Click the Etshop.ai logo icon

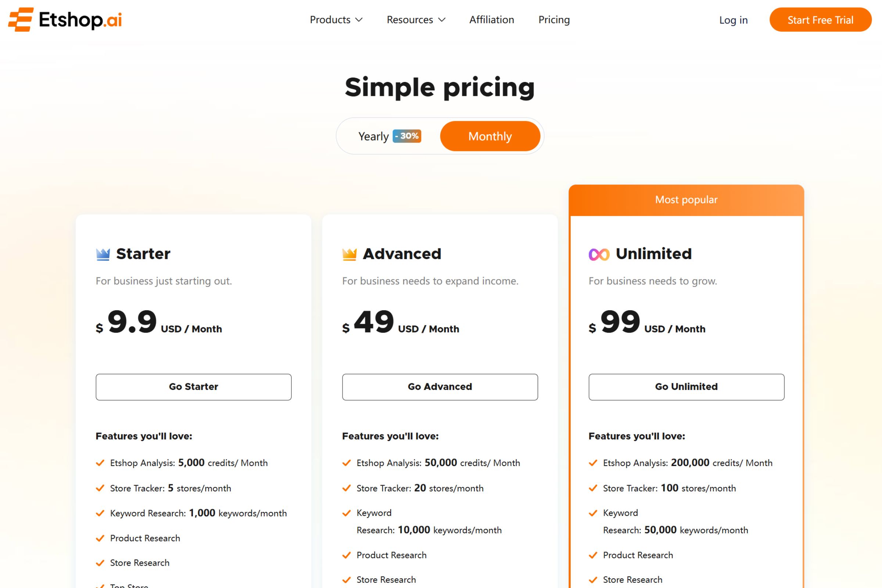pyautogui.click(x=21, y=19)
